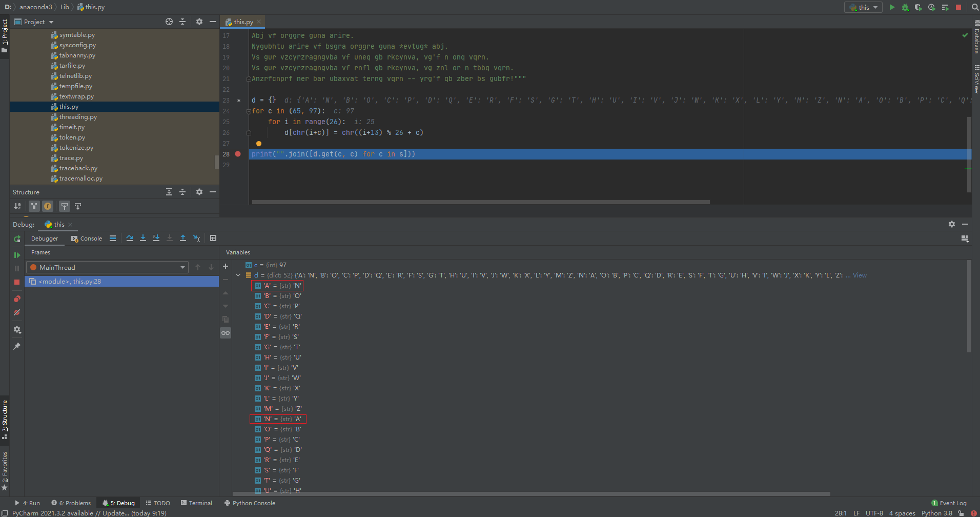Viewport: 980px width, 517px height.
Task: Open the UTF-8 encoding selector in the status bar
Action: point(874,513)
